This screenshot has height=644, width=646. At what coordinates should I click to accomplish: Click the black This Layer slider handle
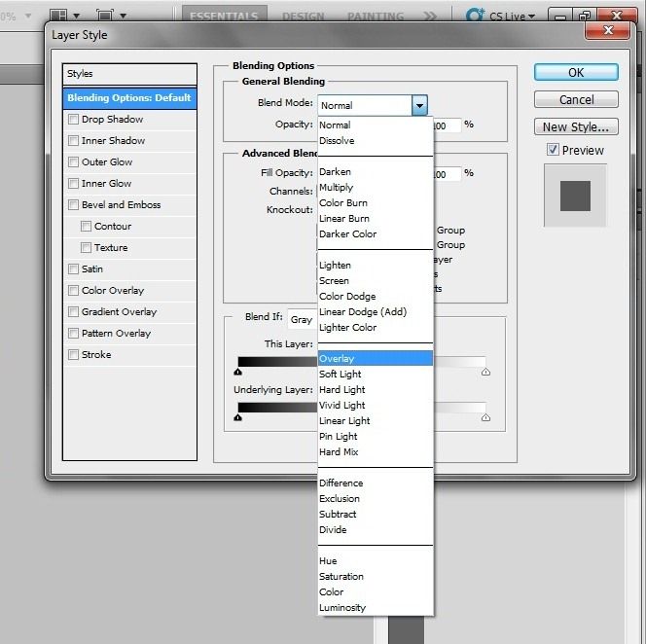pos(238,372)
